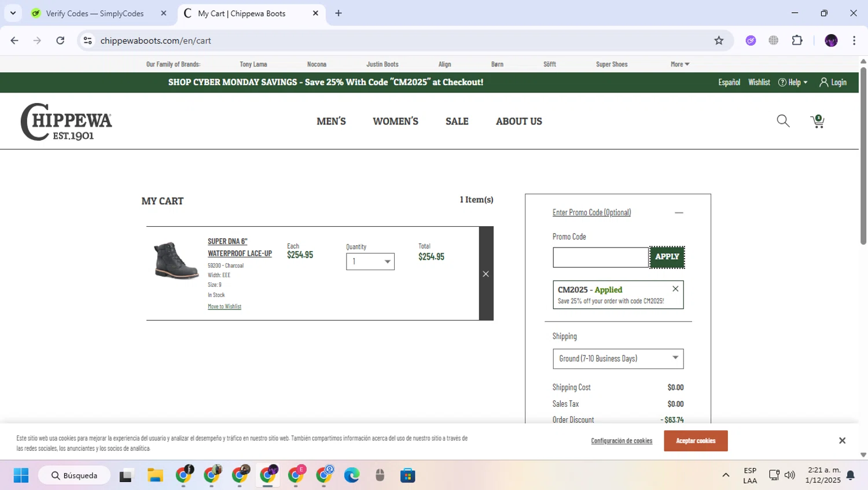Open Task View from taskbar

click(x=126, y=476)
